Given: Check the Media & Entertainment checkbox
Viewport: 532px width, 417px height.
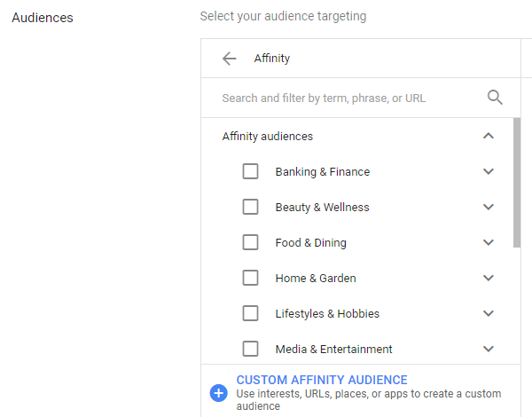Looking at the screenshot, I should point(250,349).
